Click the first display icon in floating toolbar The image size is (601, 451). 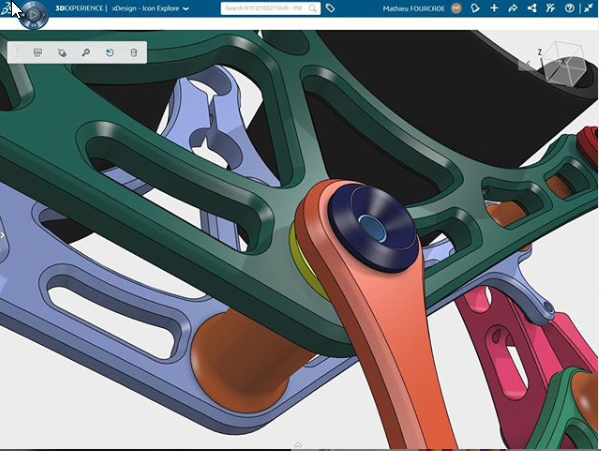tap(38, 52)
